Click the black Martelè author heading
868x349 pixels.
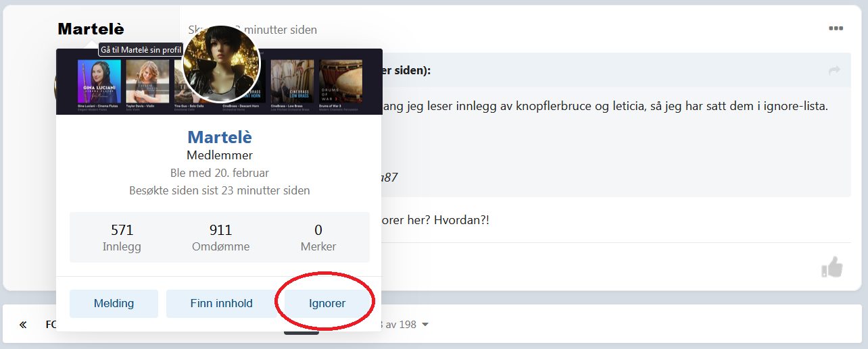(x=91, y=29)
